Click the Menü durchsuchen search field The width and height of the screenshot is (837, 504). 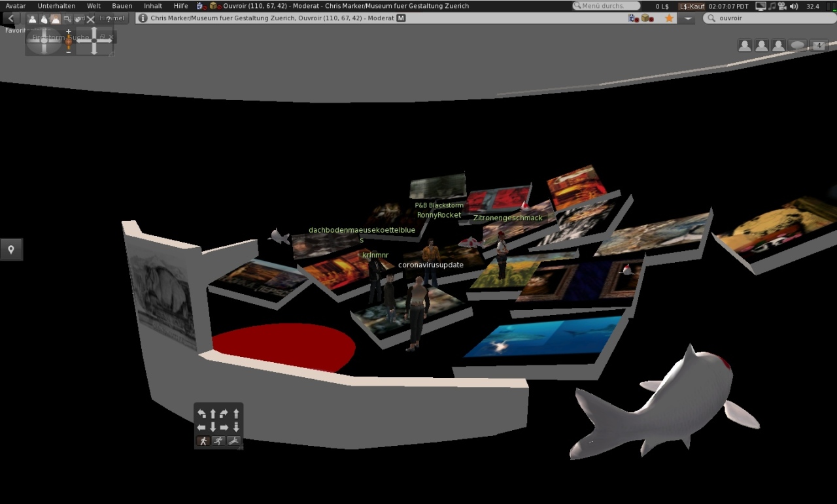point(606,6)
